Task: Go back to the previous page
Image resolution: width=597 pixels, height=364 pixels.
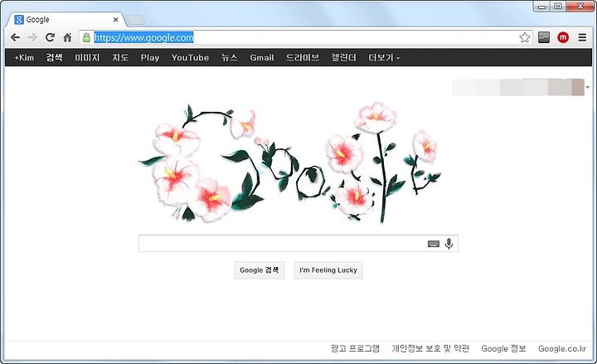Action: click(15, 37)
